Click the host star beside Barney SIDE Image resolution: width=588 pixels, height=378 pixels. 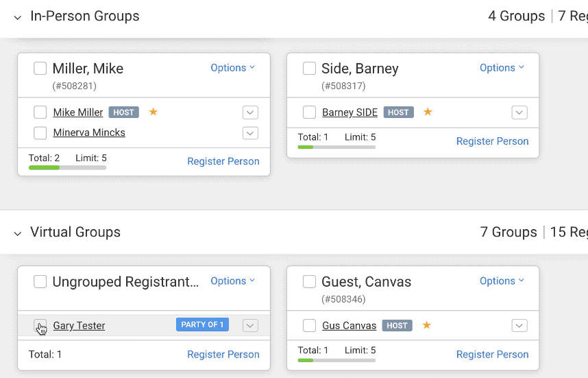point(428,112)
